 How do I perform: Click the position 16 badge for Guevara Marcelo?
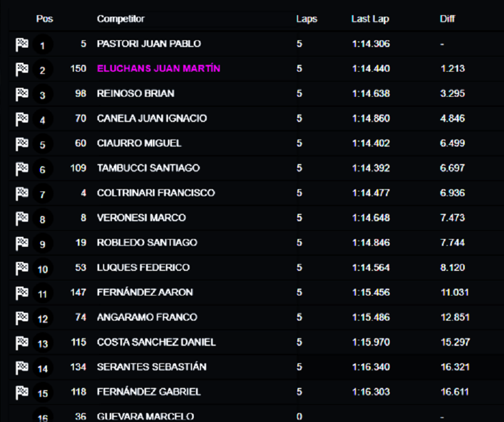43,416
